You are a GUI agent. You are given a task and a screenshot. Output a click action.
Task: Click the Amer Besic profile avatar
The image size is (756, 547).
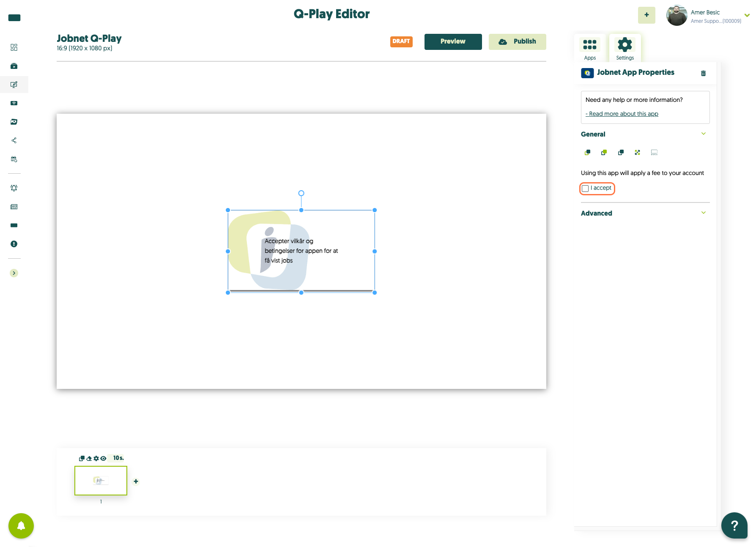click(x=677, y=15)
